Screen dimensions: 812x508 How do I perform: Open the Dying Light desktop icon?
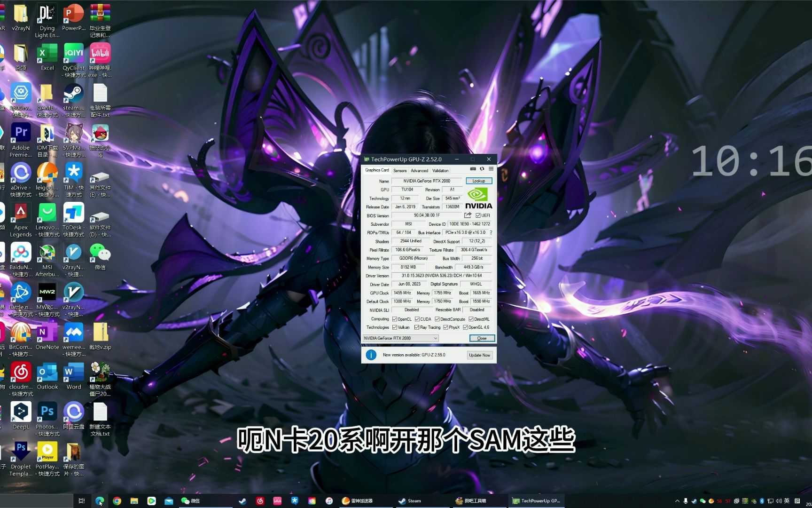pos(47,20)
